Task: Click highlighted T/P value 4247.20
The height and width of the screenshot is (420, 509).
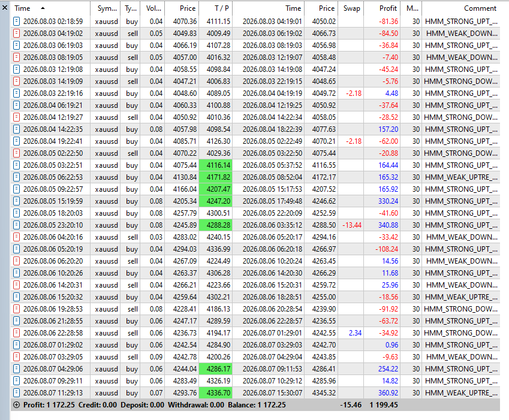Action: coord(216,201)
